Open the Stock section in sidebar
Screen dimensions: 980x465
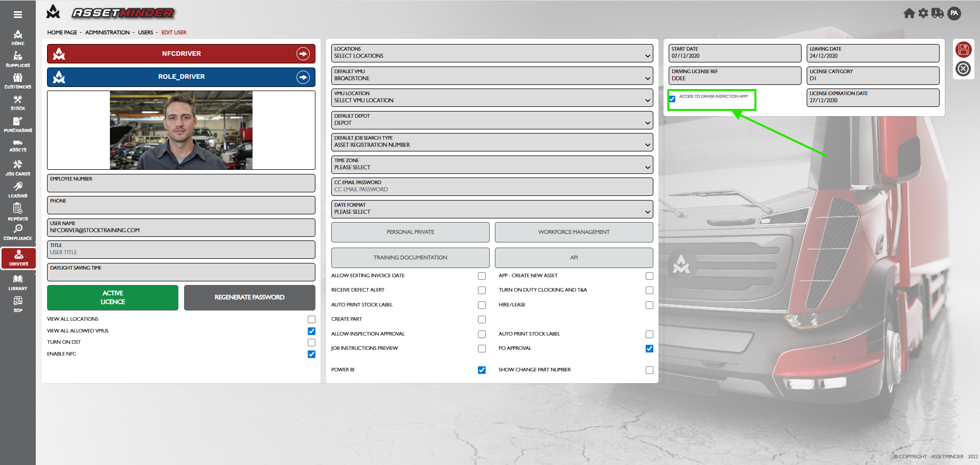18,103
